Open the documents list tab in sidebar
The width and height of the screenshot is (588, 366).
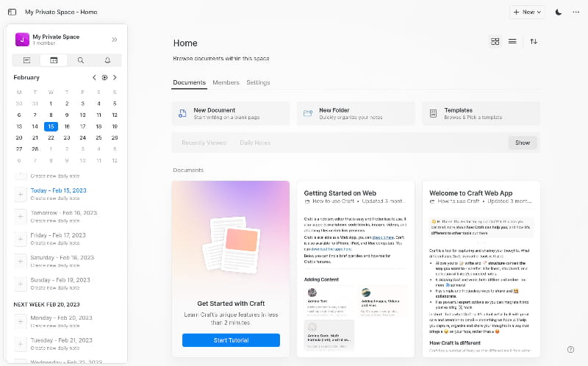pyautogui.click(x=26, y=60)
